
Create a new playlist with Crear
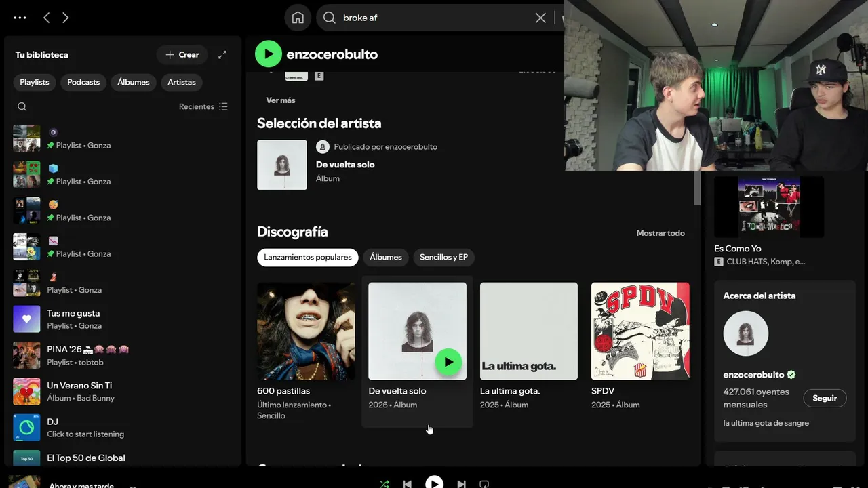point(182,55)
